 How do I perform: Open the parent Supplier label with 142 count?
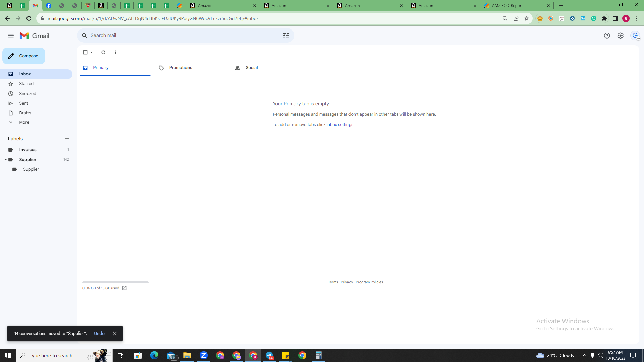pos(36,160)
